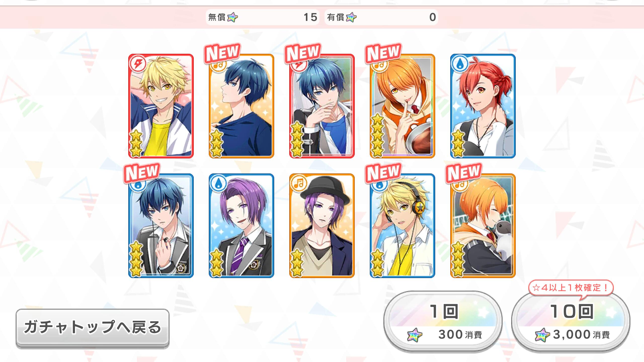
Task: Tap the star gem icon on 3,000消費 button
Action: coord(543,335)
